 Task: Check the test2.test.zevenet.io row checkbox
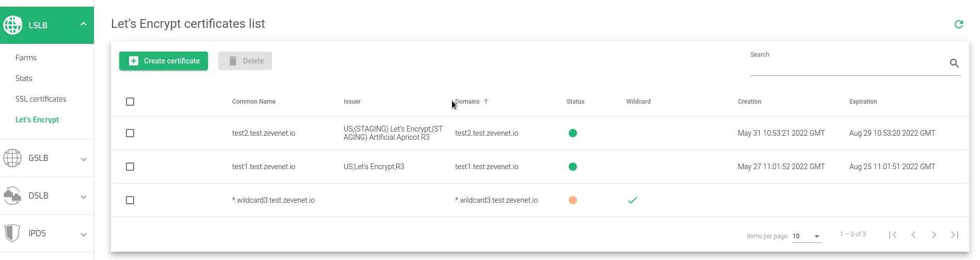coord(130,133)
